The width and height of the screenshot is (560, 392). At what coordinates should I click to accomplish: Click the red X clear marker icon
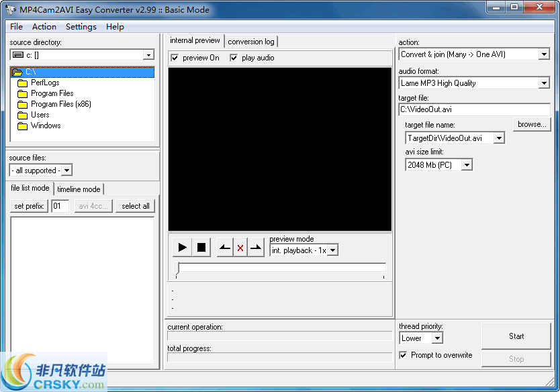[x=240, y=247]
